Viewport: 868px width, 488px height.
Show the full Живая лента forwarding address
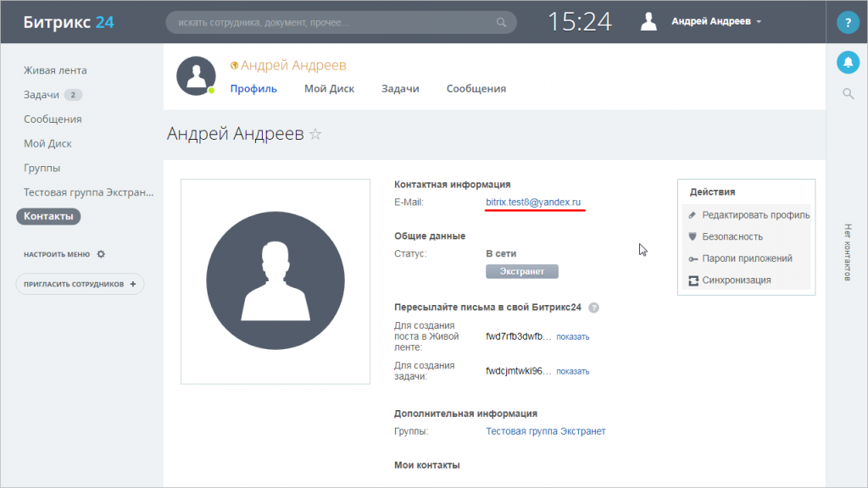coord(572,336)
